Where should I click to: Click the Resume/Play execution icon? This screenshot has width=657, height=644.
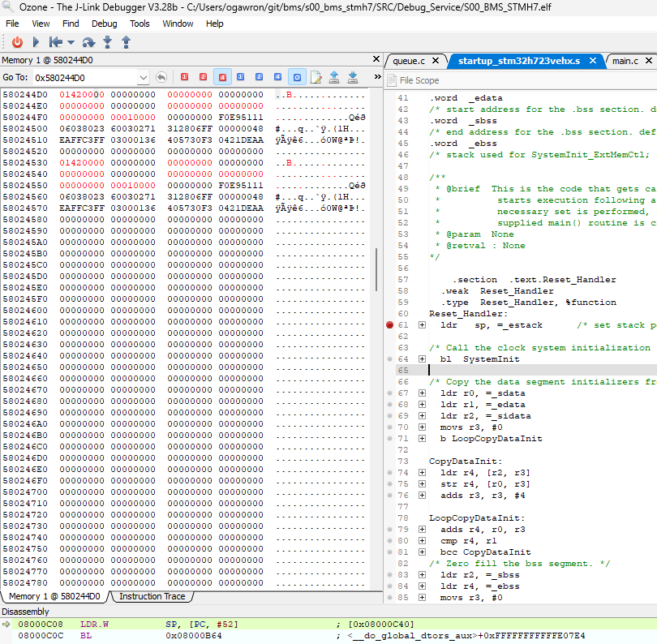click(36, 42)
